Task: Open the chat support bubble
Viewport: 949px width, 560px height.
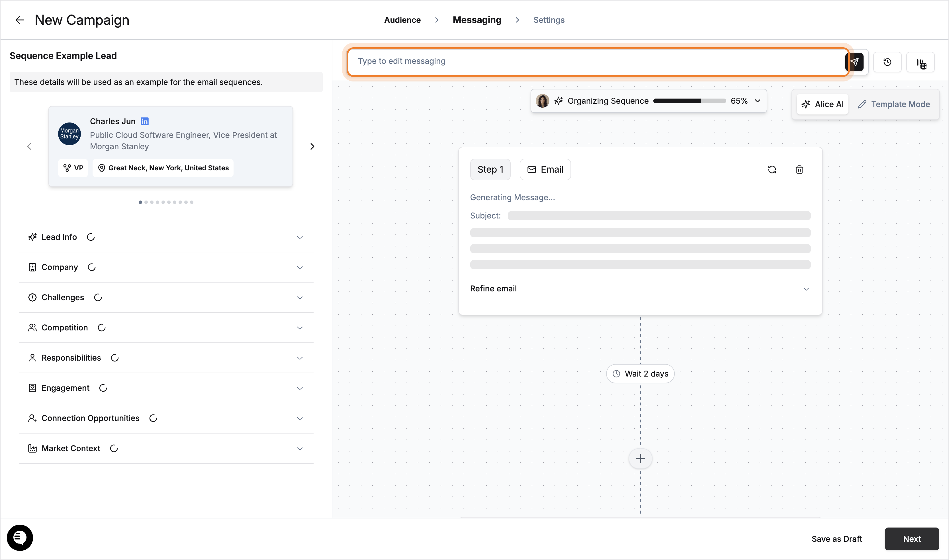Action: tap(20, 538)
